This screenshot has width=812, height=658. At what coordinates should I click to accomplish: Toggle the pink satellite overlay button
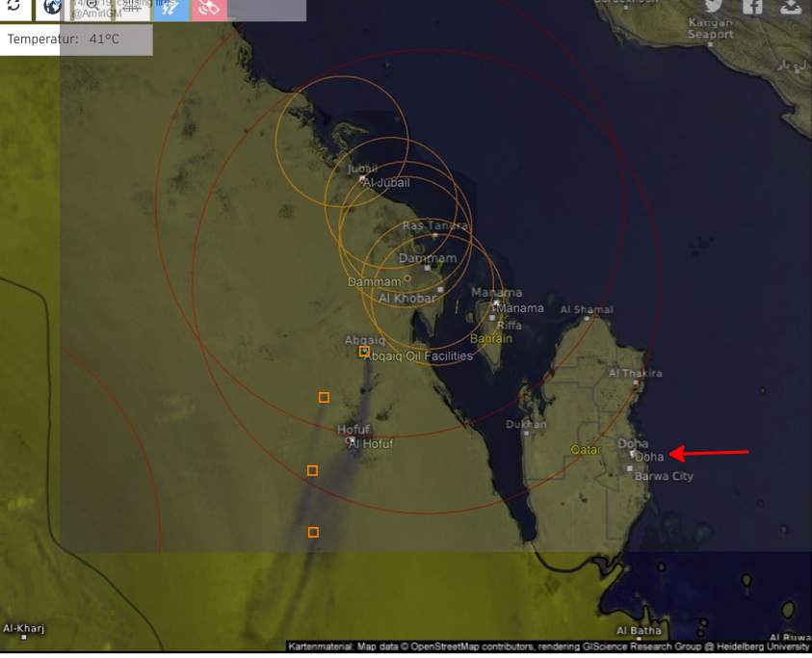tap(209, 9)
